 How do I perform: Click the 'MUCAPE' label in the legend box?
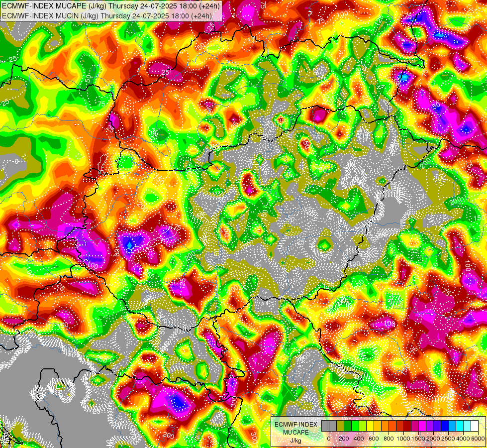point(296,433)
